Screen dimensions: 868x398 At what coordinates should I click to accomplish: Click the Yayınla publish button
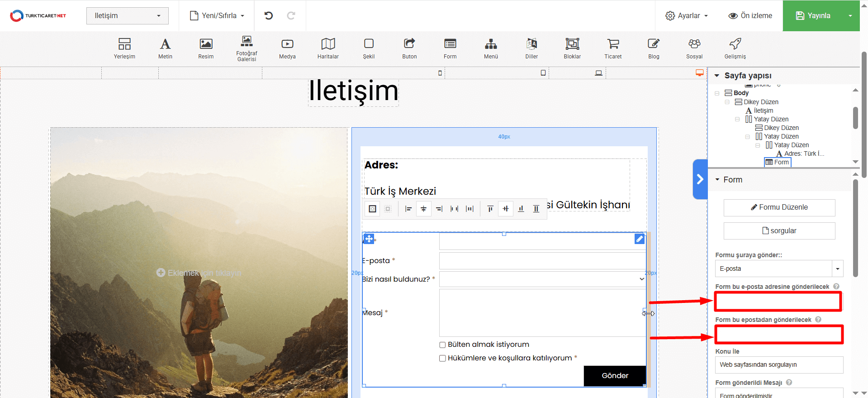click(812, 15)
